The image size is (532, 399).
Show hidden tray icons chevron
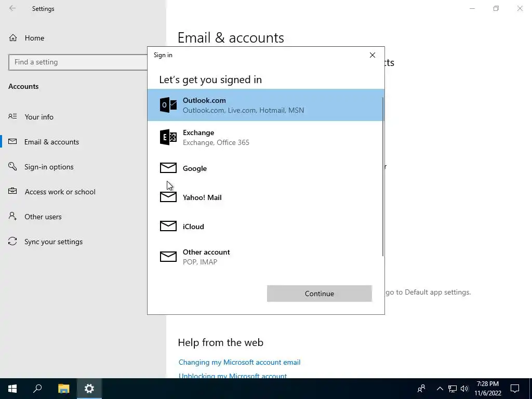click(x=440, y=389)
